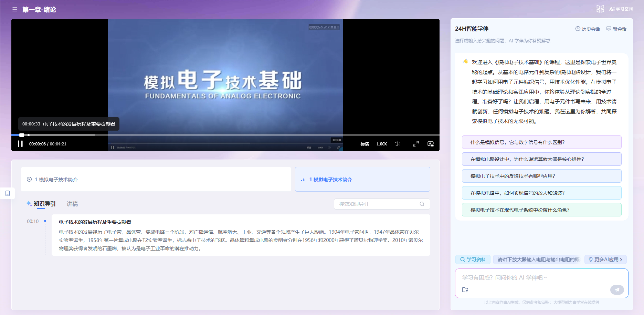Enter fullscreen video mode
Screen dimensions: 644x315
pos(415,144)
